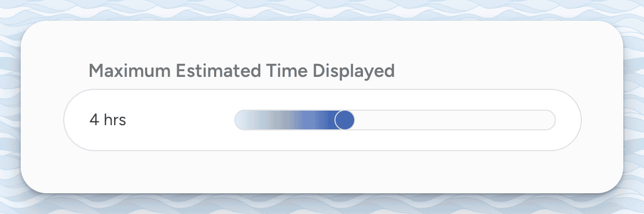
Task: Set slider to its far right end
Action: coord(553,120)
